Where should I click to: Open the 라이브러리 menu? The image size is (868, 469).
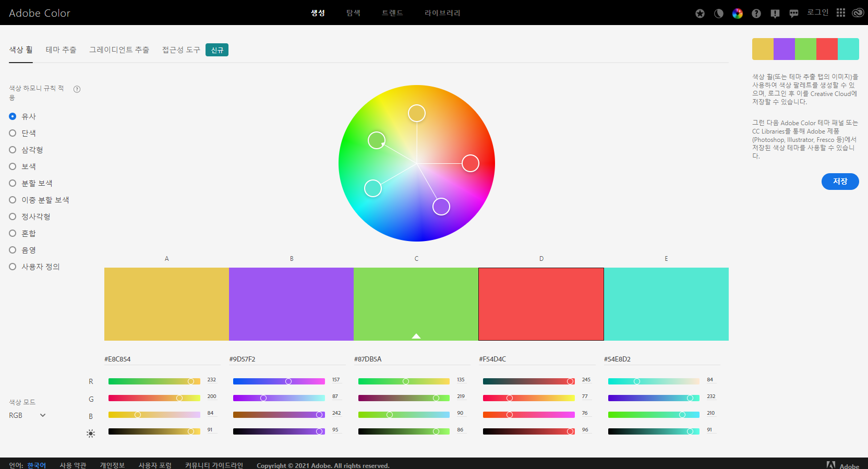point(442,13)
